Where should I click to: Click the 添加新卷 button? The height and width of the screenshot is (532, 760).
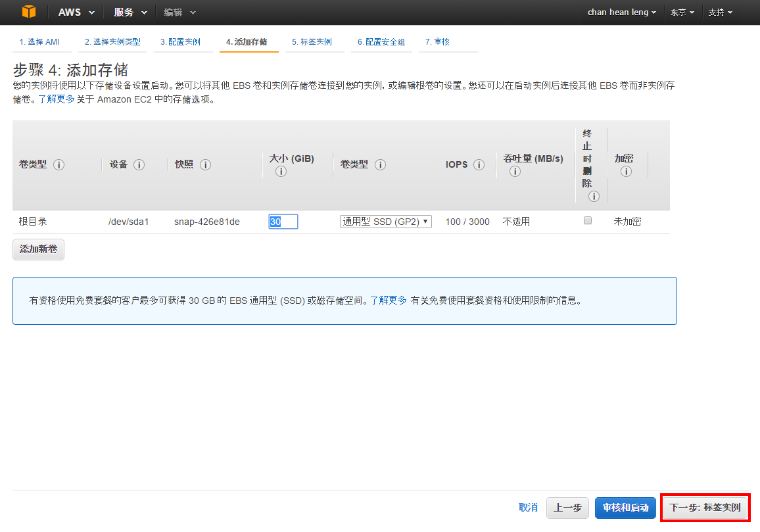[38, 249]
